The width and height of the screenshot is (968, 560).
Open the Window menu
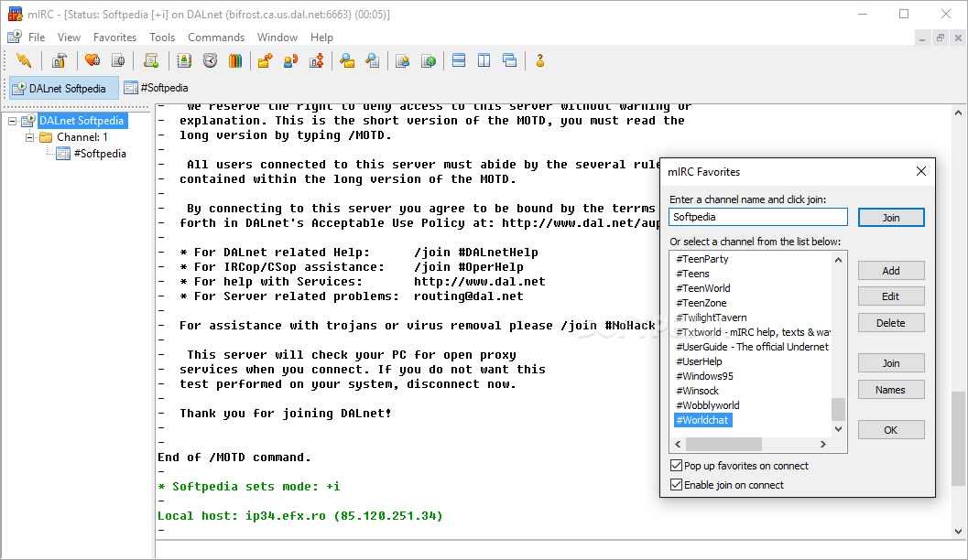click(x=277, y=37)
